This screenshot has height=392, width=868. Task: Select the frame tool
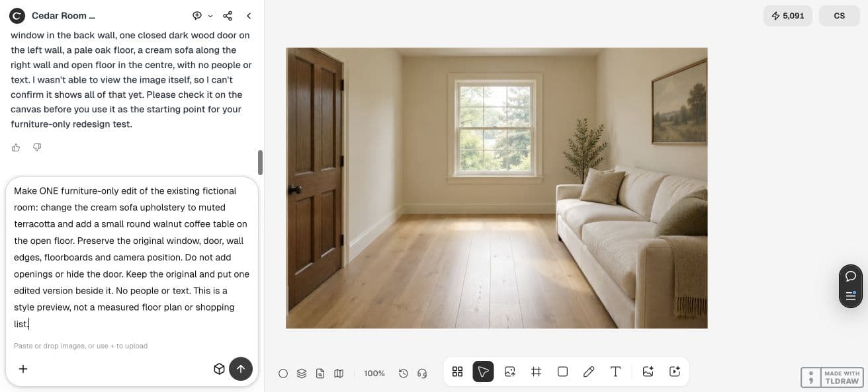pos(537,372)
